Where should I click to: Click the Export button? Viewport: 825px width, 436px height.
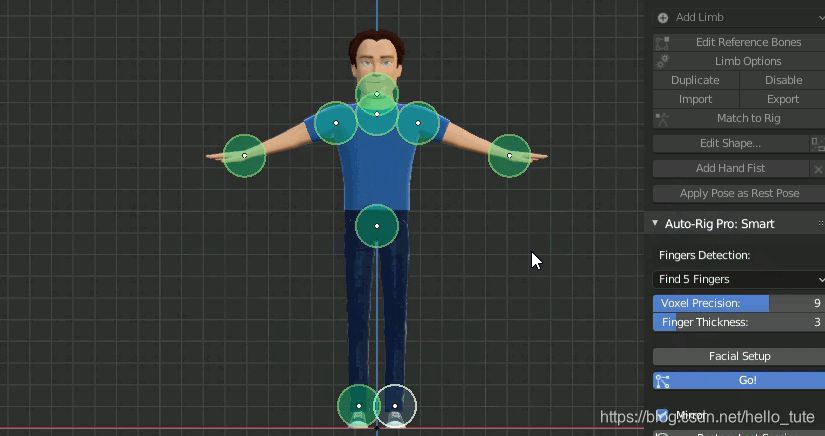coord(783,99)
